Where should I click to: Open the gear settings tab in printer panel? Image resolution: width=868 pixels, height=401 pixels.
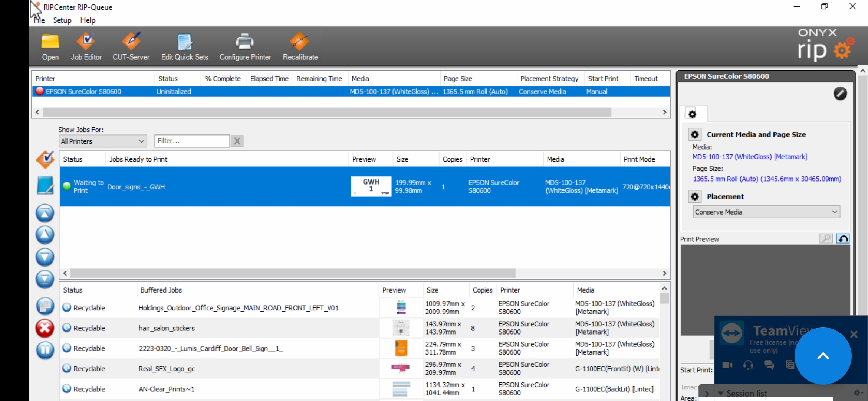pos(693,114)
